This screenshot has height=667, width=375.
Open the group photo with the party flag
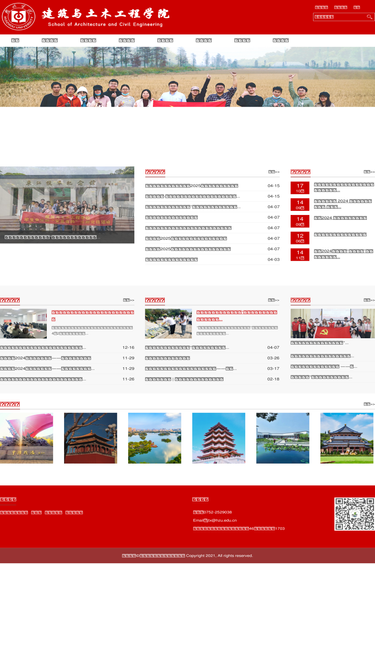point(332,324)
